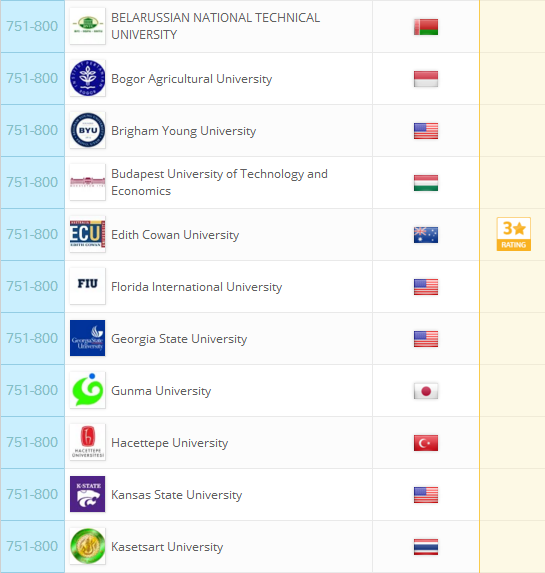Click the Thailand flag next to Kasetsart

(426, 547)
